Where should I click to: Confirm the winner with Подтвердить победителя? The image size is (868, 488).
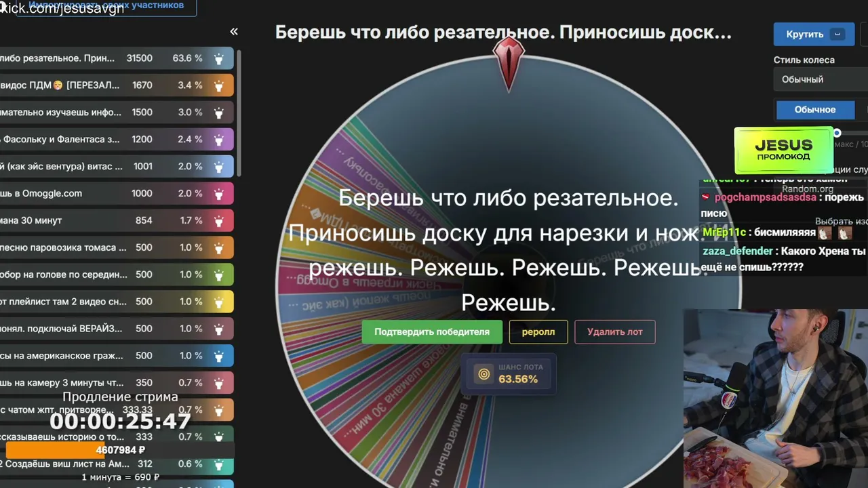(432, 332)
